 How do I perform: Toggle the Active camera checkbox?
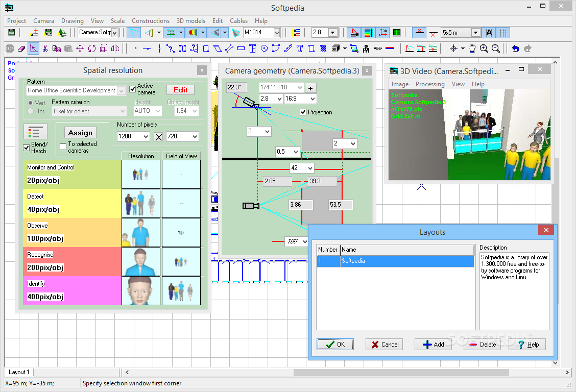[x=133, y=89]
